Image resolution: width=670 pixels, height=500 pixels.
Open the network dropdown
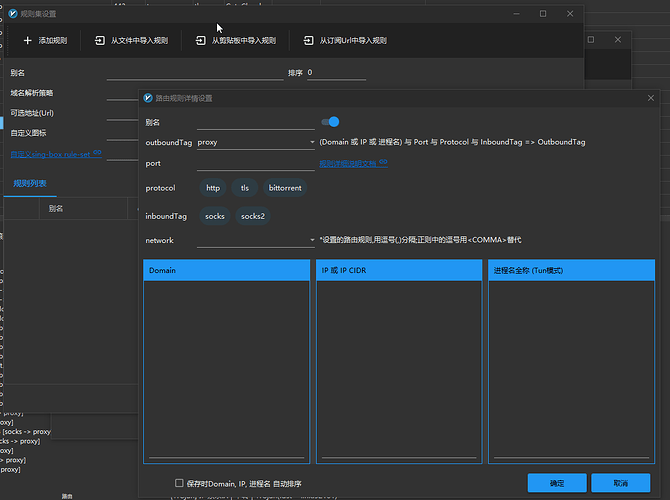click(x=256, y=240)
